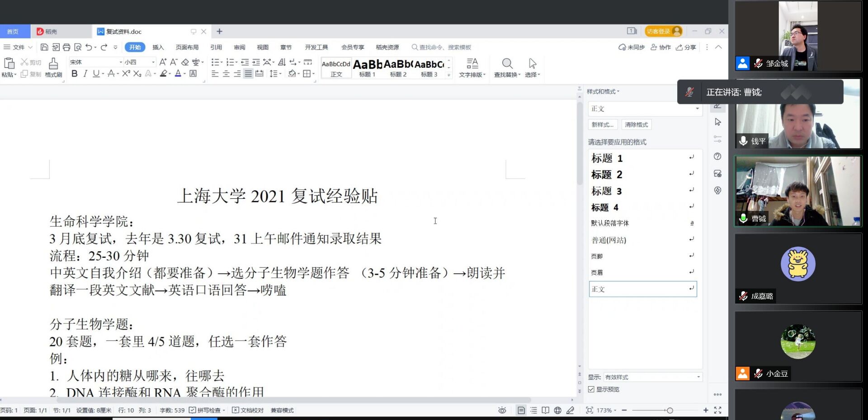The height and width of the screenshot is (420, 868).
Task: Click the italic formatting icon
Action: 85,74
